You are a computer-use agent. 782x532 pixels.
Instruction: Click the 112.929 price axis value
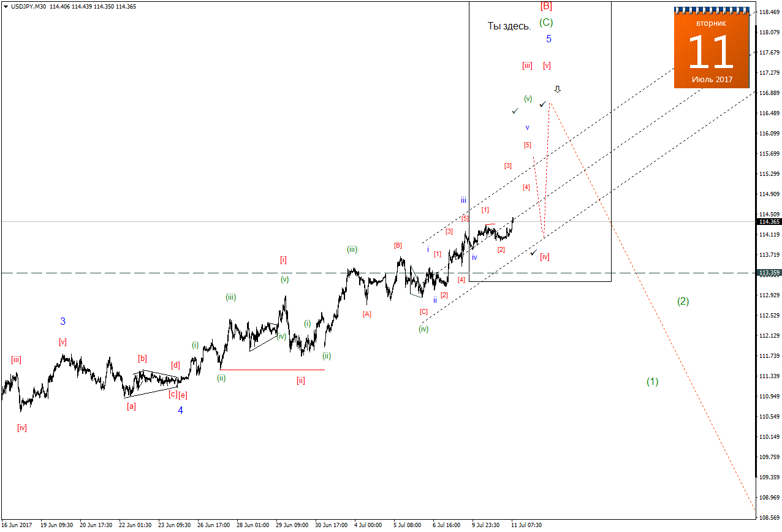770,295
